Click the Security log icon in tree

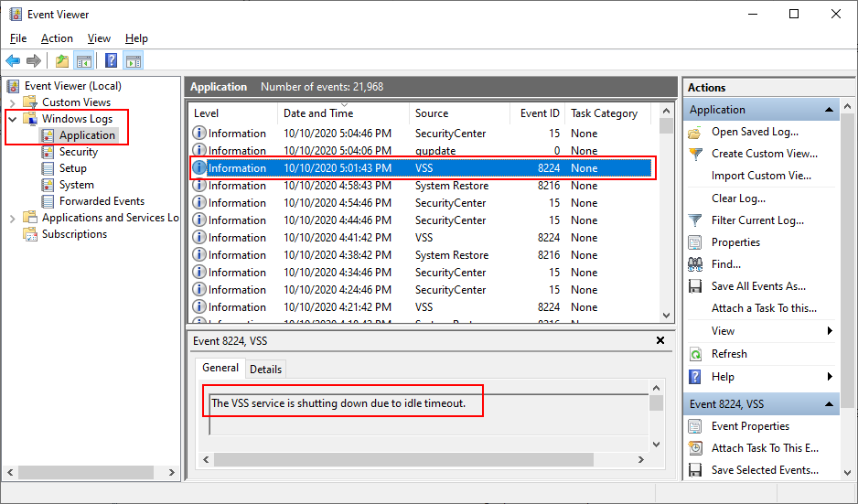click(48, 152)
